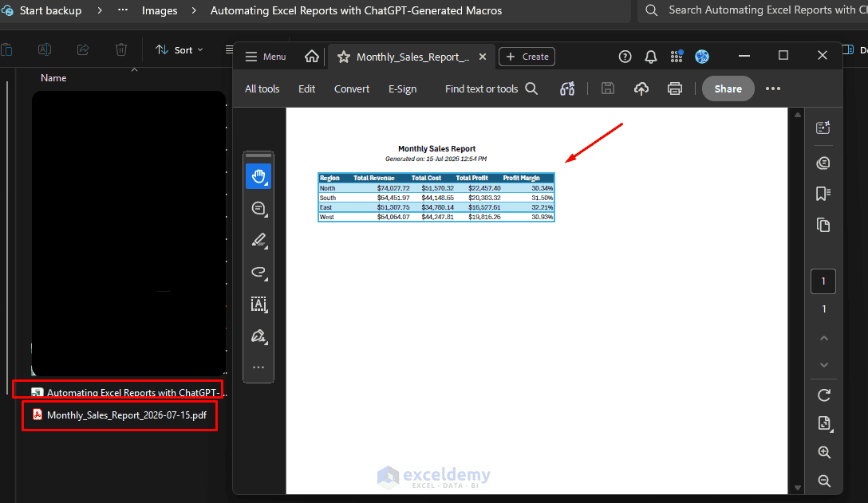This screenshot has height=503, width=868.
Task: Open the Sign fountain pen tool
Action: tap(258, 336)
